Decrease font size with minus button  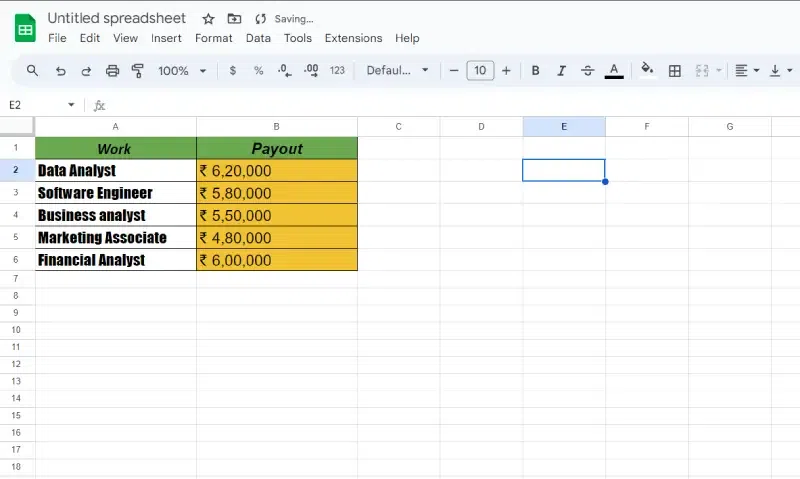454,70
